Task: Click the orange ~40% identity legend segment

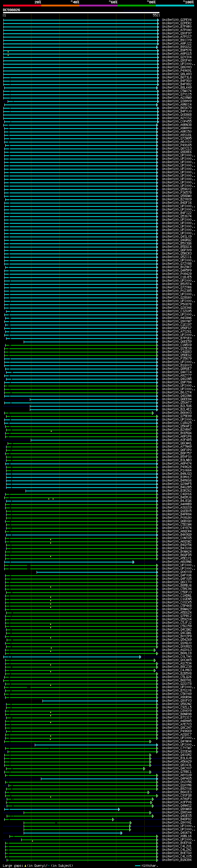Action: pos(60,6)
